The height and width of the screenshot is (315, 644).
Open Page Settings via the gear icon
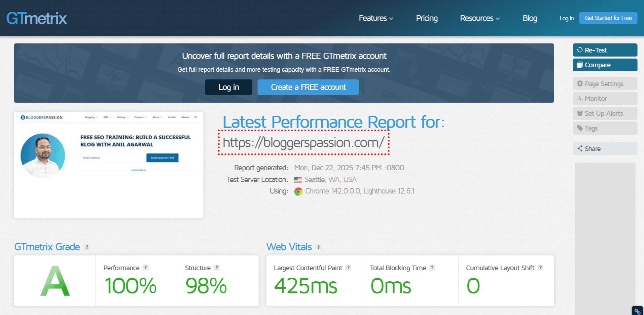click(x=580, y=83)
